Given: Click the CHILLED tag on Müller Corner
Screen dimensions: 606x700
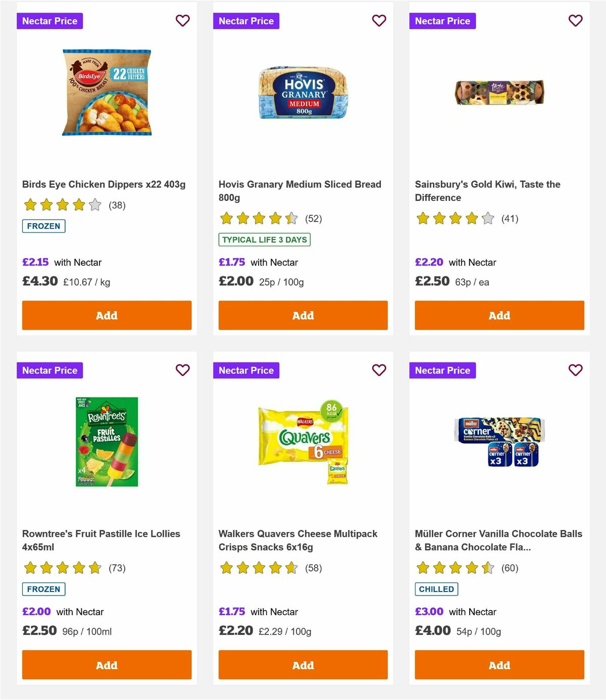Looking at the screenshot, I should tap(436, 589).
